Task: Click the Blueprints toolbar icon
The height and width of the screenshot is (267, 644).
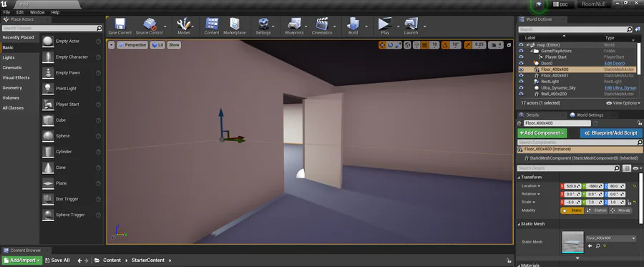Action: (295, 24)
